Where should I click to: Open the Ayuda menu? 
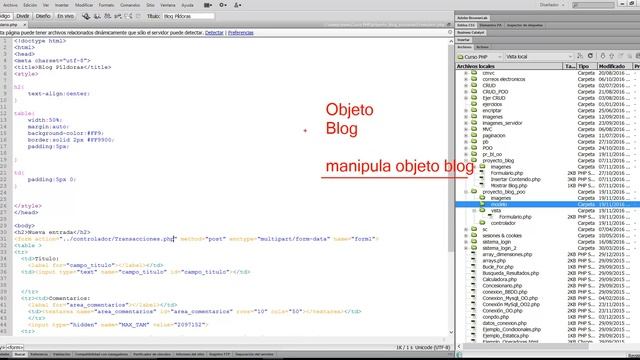tap(187, 5)
